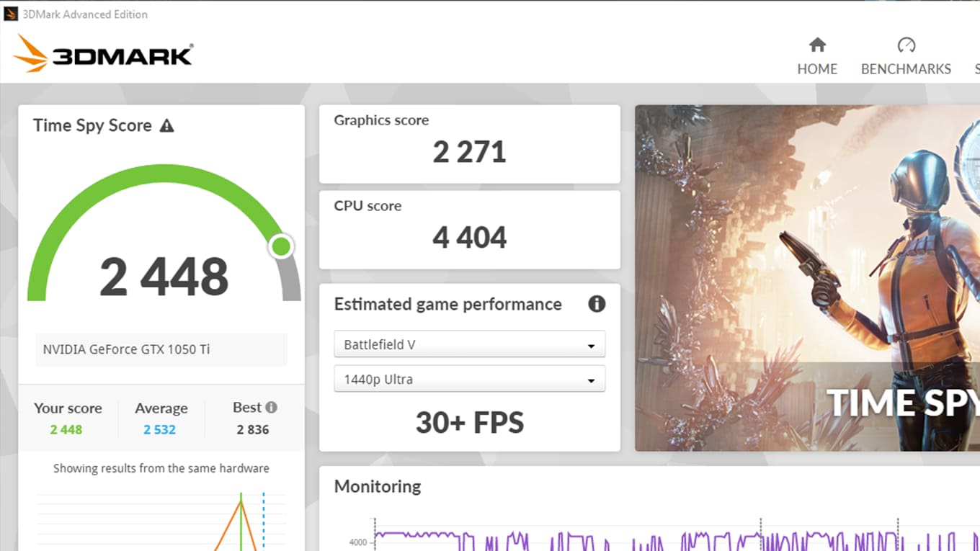Click the 30+ FPS estimate
The height and width of the screenshot is (551, 980).
point(470,423)
